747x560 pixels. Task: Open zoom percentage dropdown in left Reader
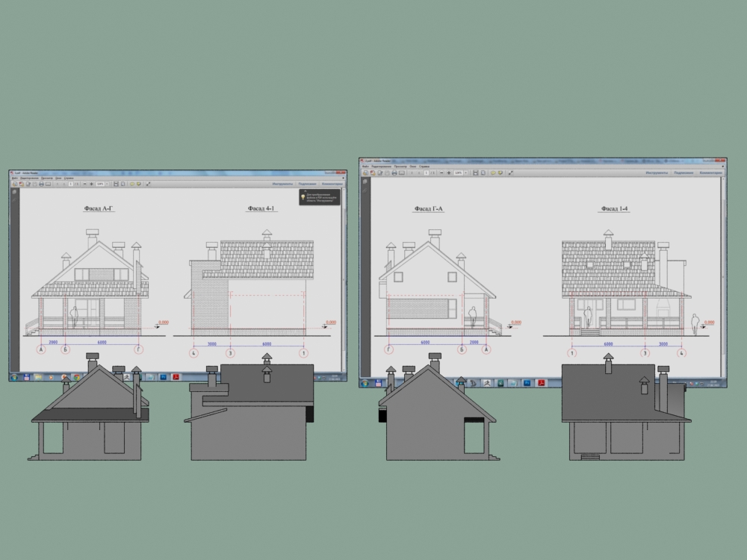(107, 184)
